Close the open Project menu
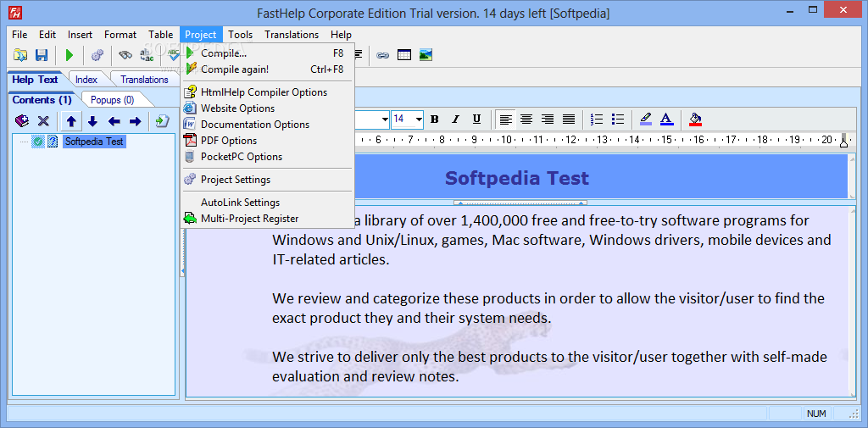Viewport: 868px width, 428px height. coord(201,35)
